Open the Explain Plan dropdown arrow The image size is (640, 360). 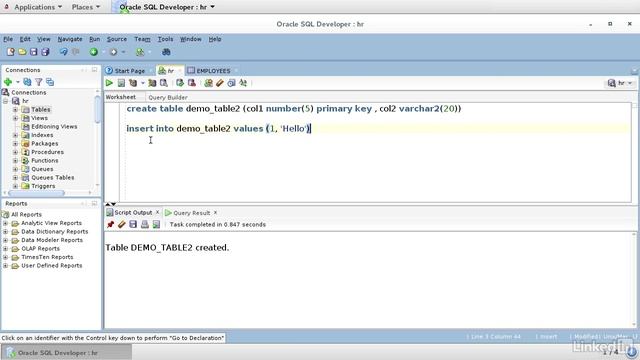[x=142, y=83]
